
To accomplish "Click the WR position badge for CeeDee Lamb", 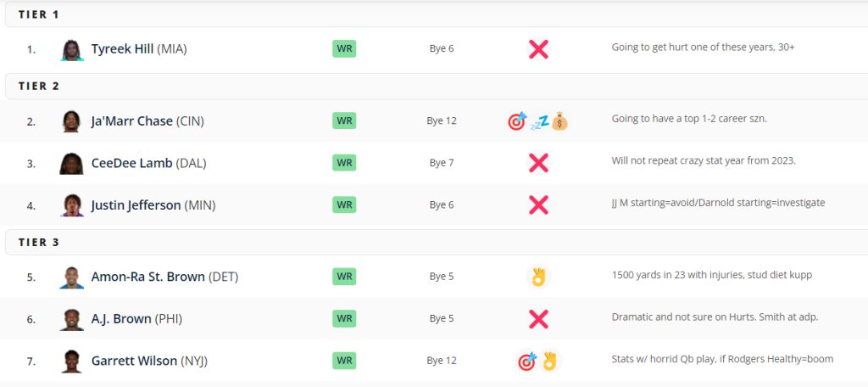I will click(x=344, y=162).
